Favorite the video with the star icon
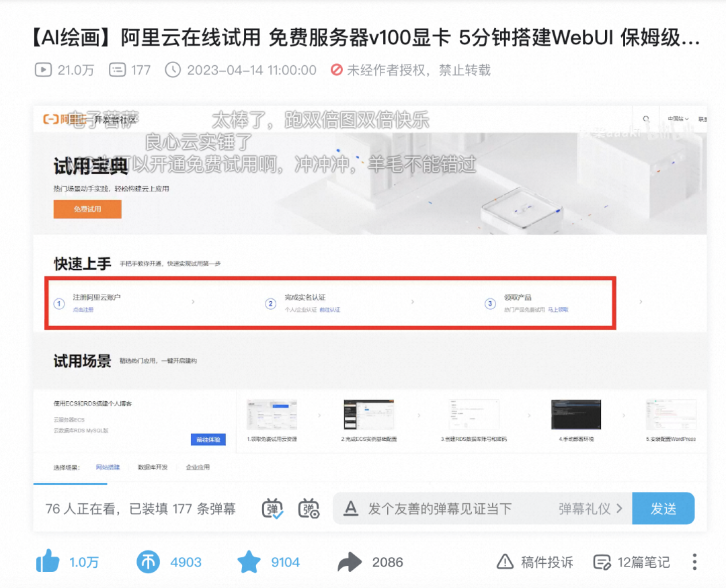The height and width of the screenshot is (588, 726). [249, 562]
